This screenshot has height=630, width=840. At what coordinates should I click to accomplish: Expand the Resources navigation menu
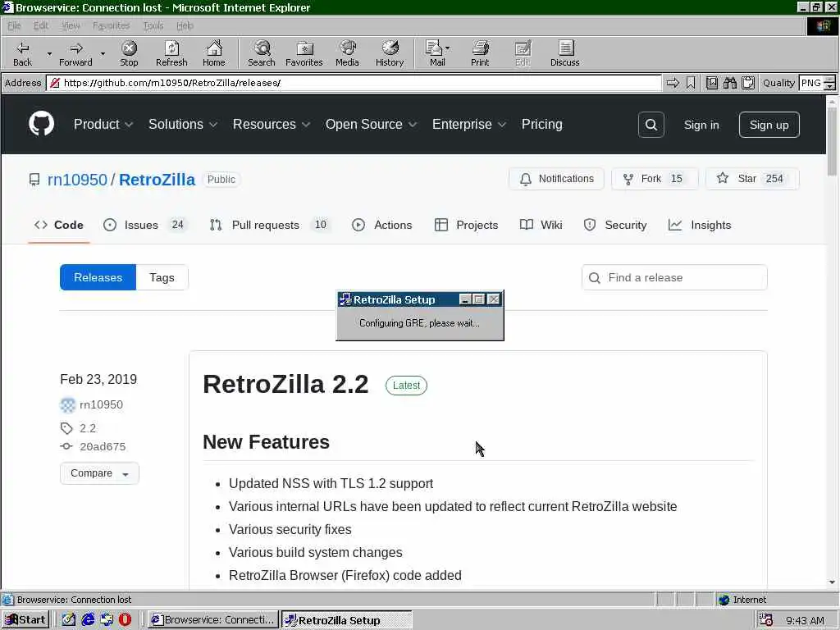tap(271, 125)
